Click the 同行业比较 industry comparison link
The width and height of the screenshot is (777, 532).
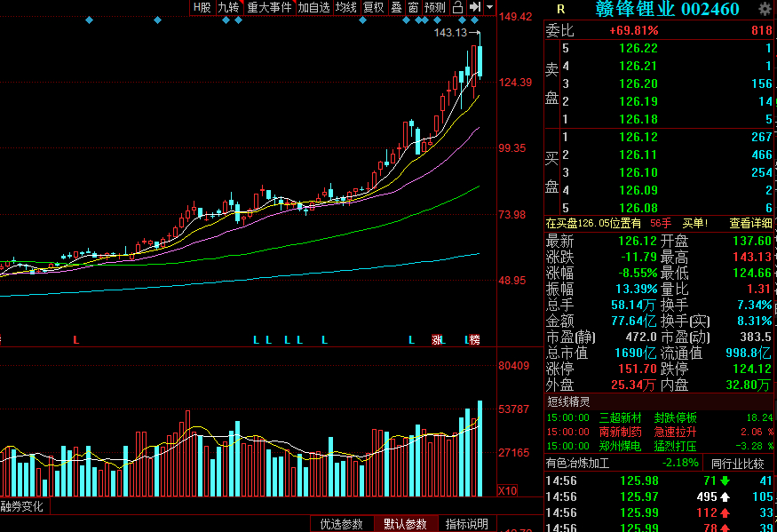[x=738, y=465]
